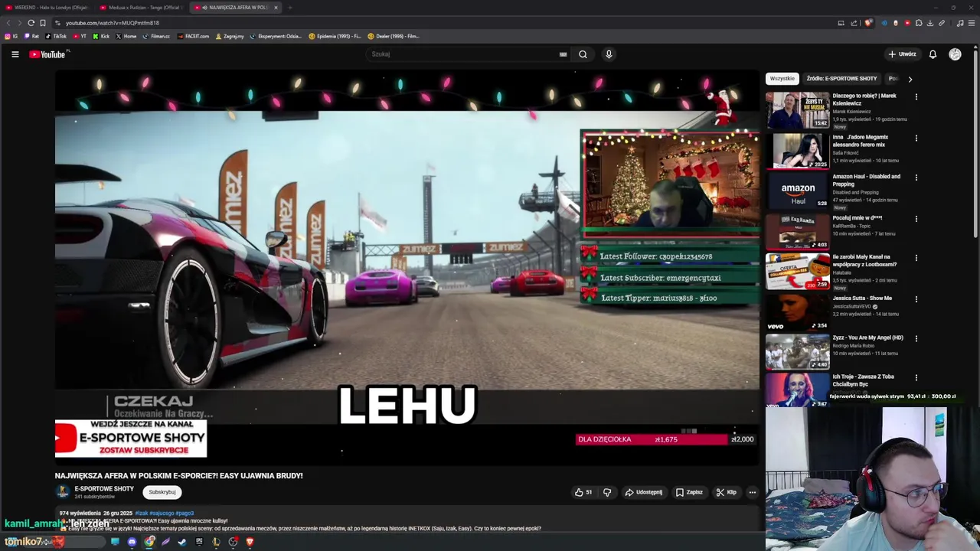Open Brave browser from the taskbar
This screenshot has height=551, width=980.
[250, 542]
